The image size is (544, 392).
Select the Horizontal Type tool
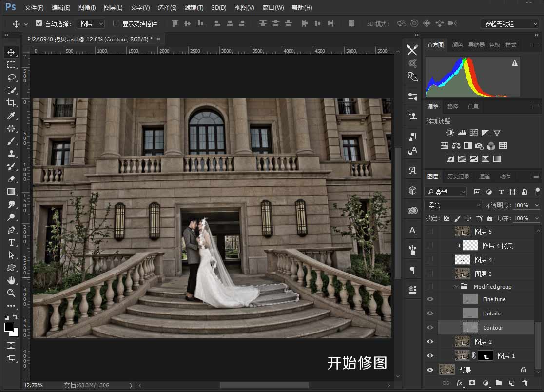[12, 242]
